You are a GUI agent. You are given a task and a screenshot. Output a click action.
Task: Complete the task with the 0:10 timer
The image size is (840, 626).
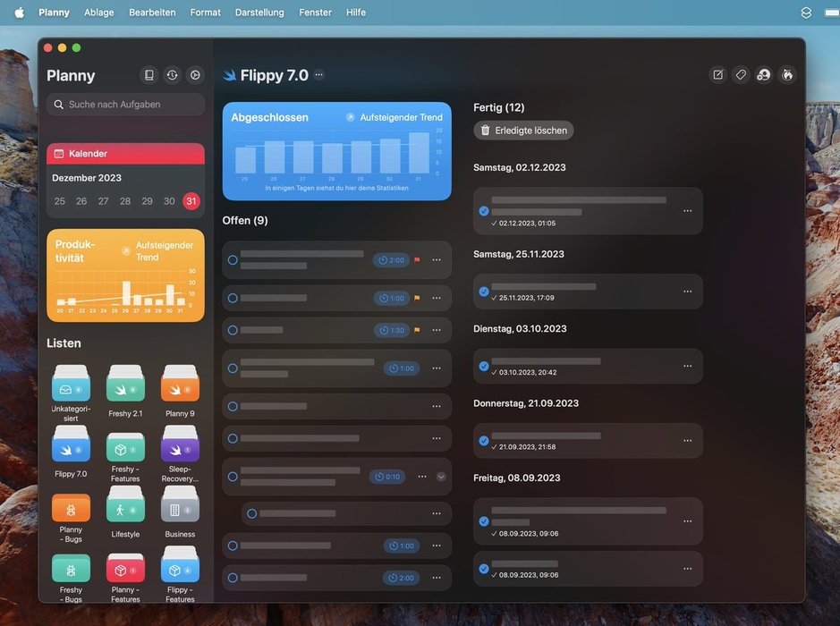tap(233, 476)
